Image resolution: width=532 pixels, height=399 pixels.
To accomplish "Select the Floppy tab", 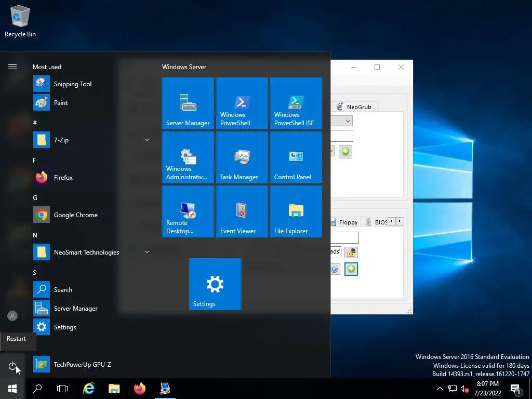I will [x=344, y=222].
